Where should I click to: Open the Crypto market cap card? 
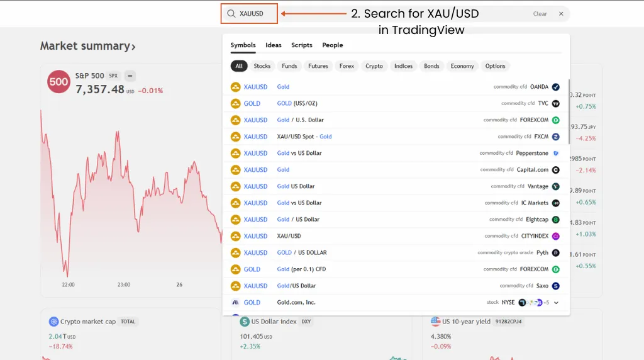click(131, 335)
